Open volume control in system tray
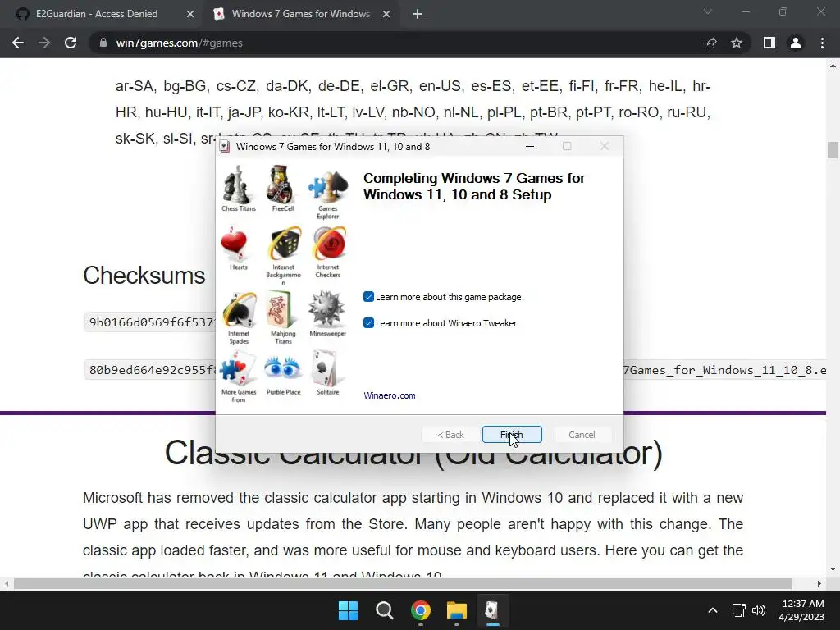This screenshot has height=630, width=840. tap(759, 610)
